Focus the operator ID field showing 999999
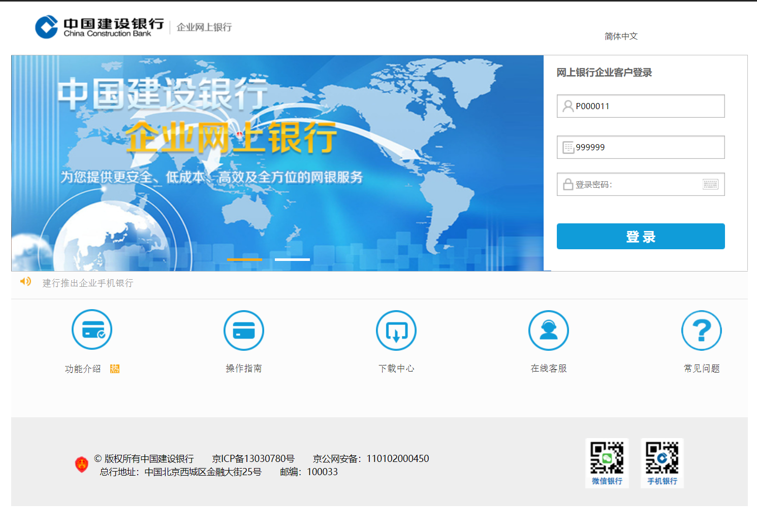757x532 pixels. coord(641,147)
